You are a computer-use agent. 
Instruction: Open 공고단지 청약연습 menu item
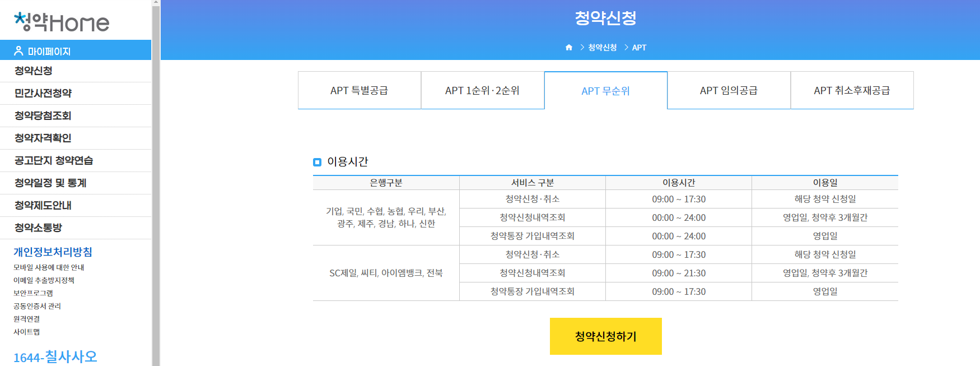(76, 161)
